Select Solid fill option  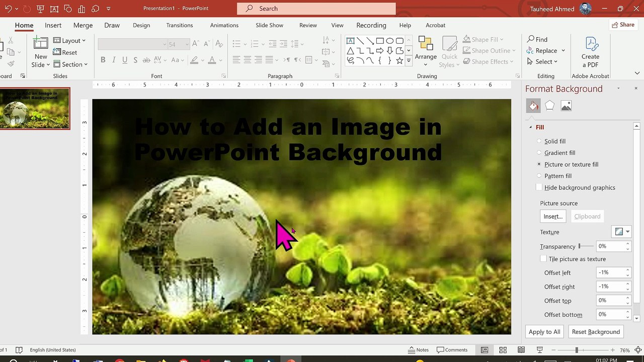click(539, 141)
